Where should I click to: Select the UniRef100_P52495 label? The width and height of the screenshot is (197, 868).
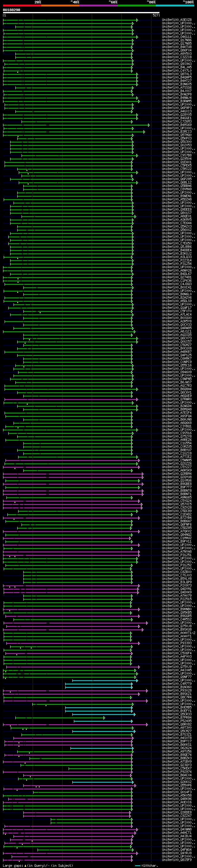coord(177,721)
